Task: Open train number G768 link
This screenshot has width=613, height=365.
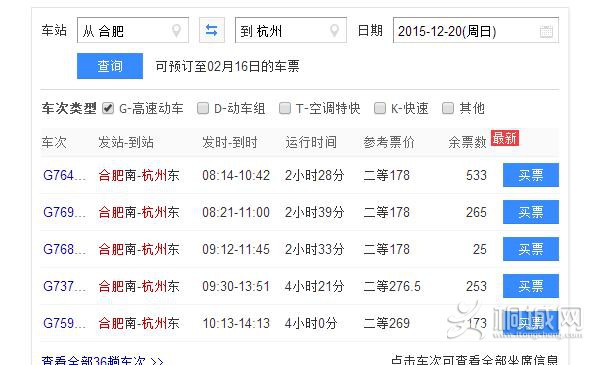Action: [x=64, y=249]
